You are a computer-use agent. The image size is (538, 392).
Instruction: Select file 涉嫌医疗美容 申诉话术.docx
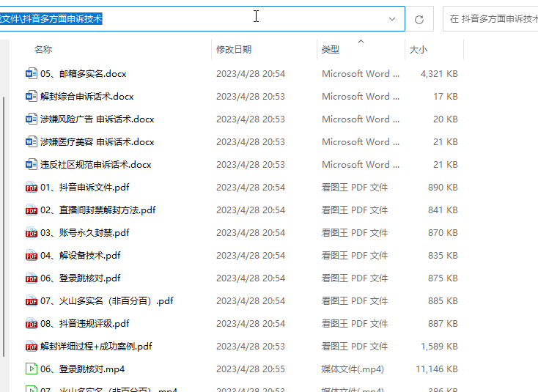click(97, 141)
